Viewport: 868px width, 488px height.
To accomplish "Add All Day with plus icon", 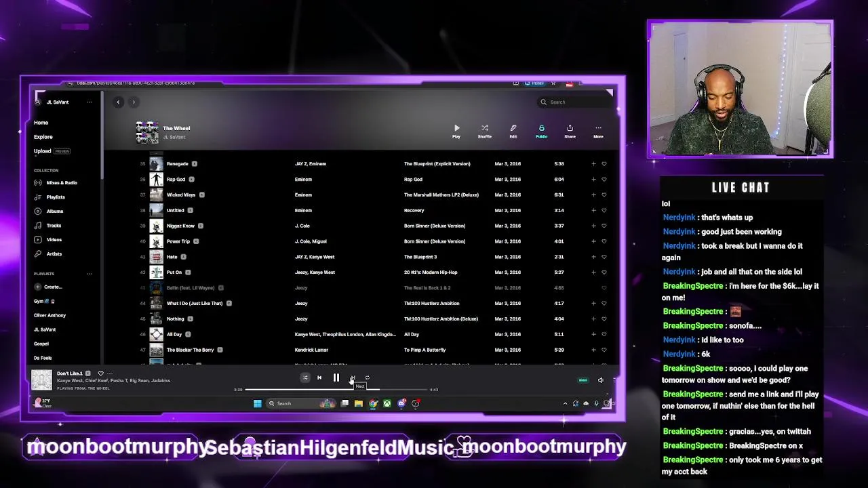I will coord(593,334).
